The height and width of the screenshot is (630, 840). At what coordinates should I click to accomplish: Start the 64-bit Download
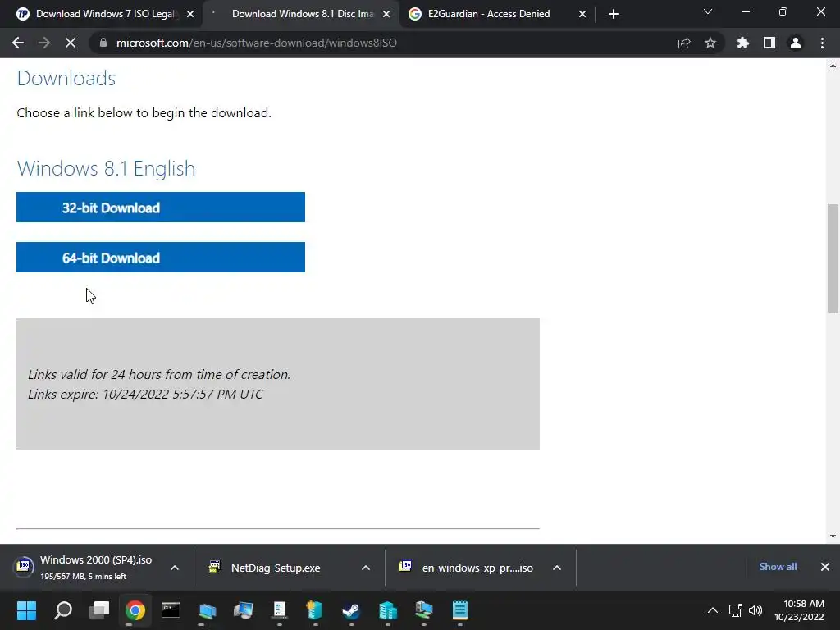pos(161,257)
